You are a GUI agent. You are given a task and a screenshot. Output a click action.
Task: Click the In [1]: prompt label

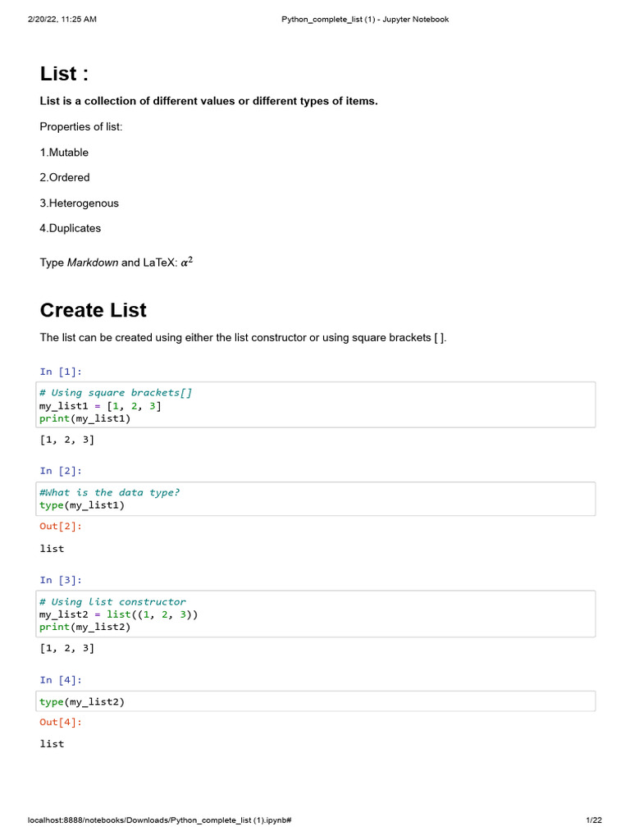tap(61, 371)
